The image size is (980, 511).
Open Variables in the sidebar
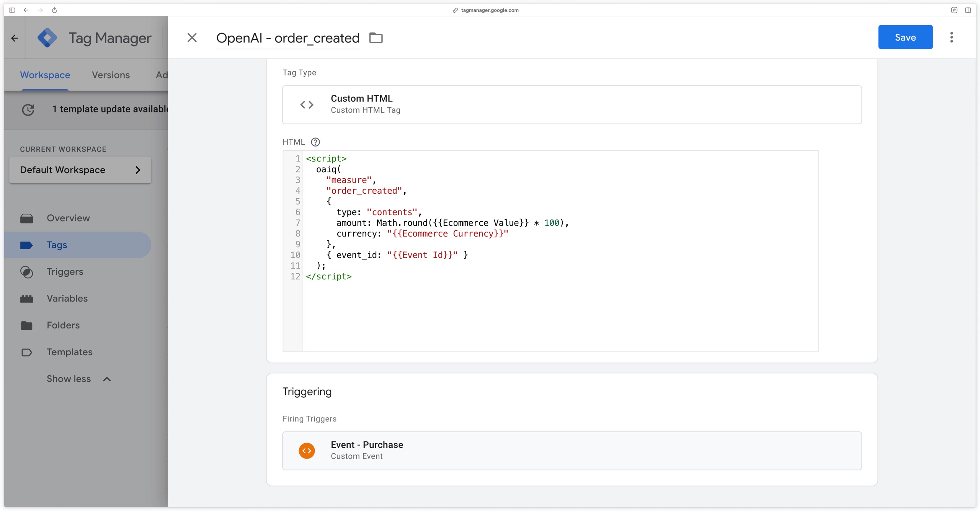77,299
